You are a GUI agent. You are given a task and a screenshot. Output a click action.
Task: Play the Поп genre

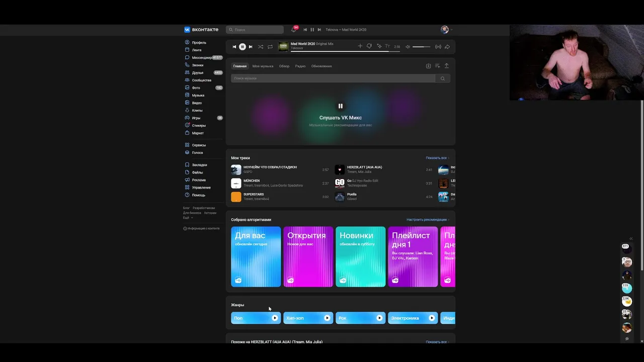pyautogui.click(x=275, y=318)
